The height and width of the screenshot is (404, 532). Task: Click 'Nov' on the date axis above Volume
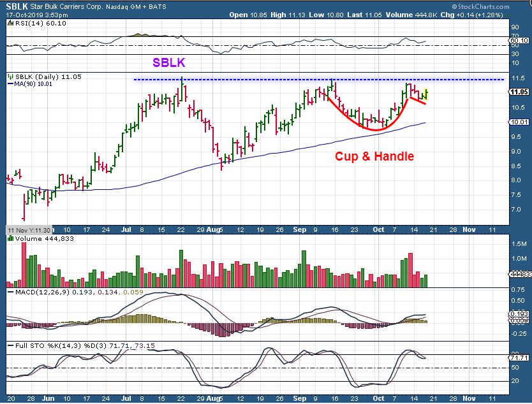(x=469, y=229)
